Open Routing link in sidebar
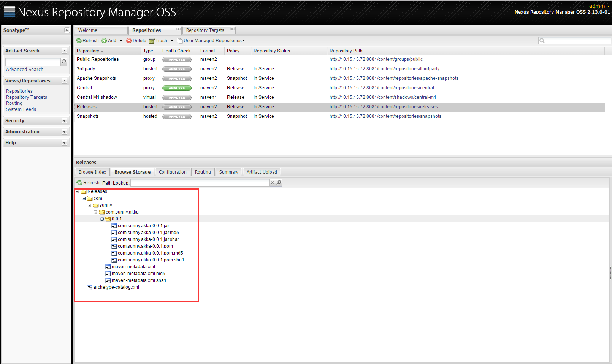 (14, 103)
